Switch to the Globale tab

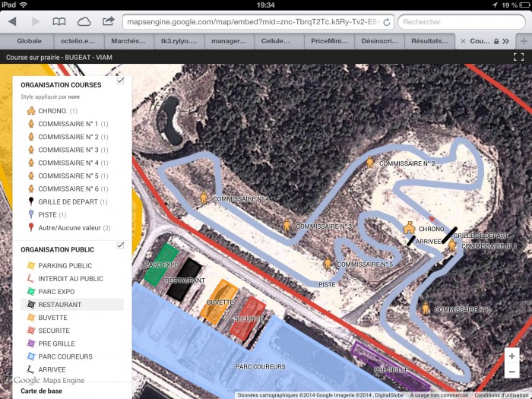[29, 41]
